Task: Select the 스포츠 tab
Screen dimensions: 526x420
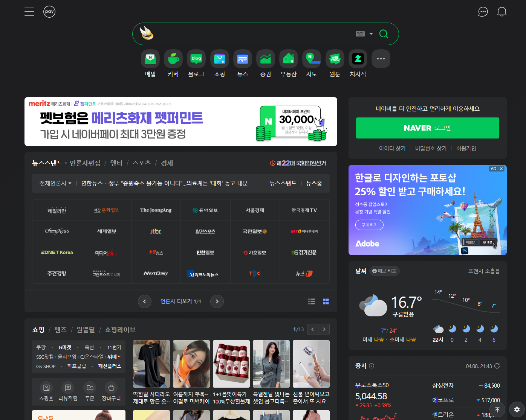Action: click(142, 163)
